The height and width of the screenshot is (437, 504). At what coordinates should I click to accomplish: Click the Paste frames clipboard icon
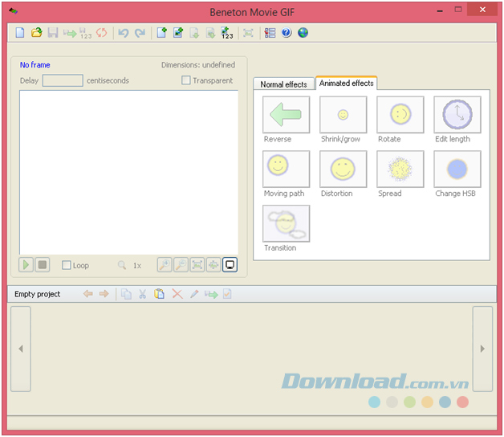pos(160,294)
